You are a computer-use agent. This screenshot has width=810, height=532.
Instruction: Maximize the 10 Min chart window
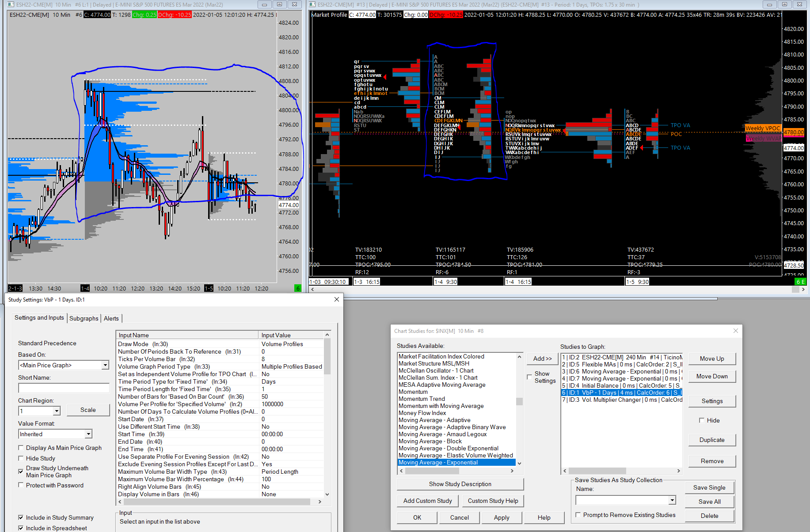click(279, 4)
